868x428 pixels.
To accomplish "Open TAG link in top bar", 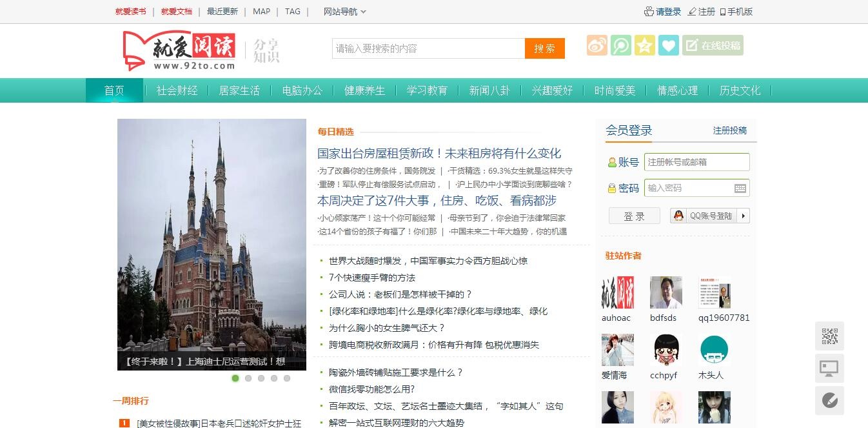I will coord(293,12).
